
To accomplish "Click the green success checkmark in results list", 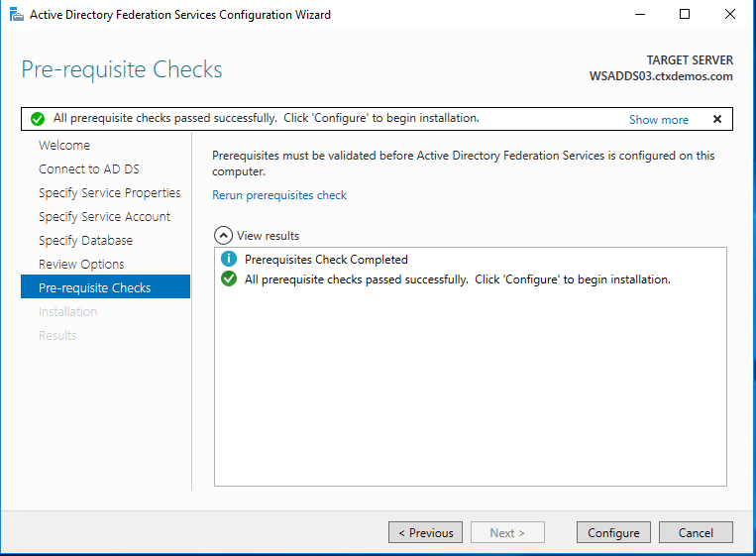I will (x=229, y=279).
